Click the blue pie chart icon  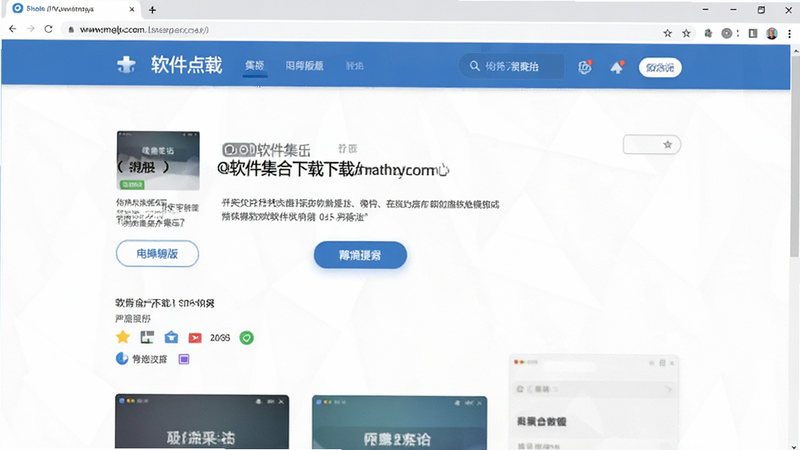click(122, 359)
